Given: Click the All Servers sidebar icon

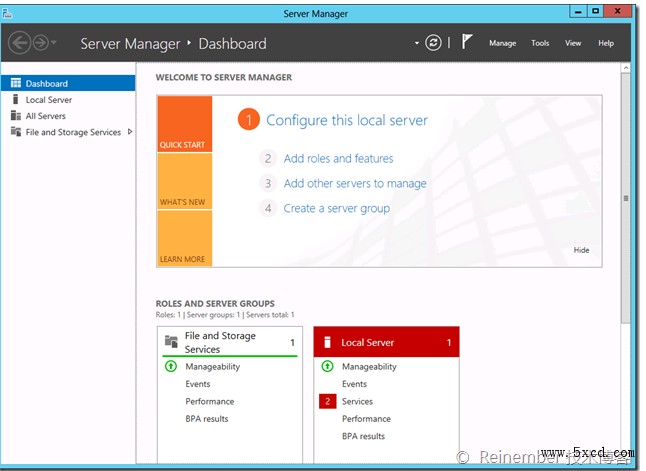Looking at the screenshot, I should tap(16, 115).
